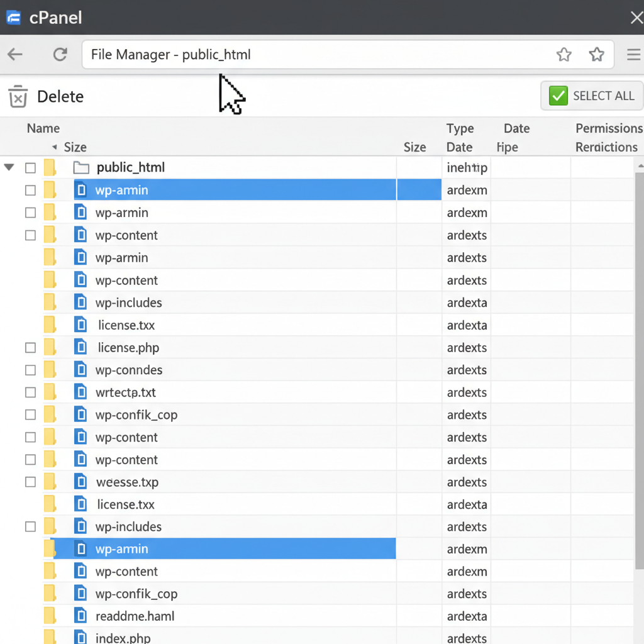Click the Date column header
644x644 pixels.
coord(516,128)
